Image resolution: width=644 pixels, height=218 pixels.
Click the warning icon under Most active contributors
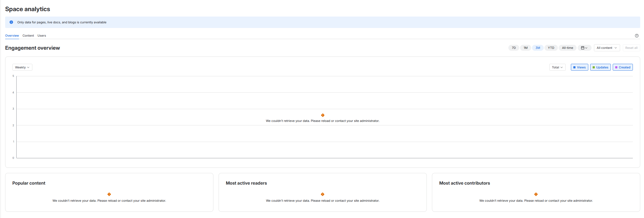[536, 194]
